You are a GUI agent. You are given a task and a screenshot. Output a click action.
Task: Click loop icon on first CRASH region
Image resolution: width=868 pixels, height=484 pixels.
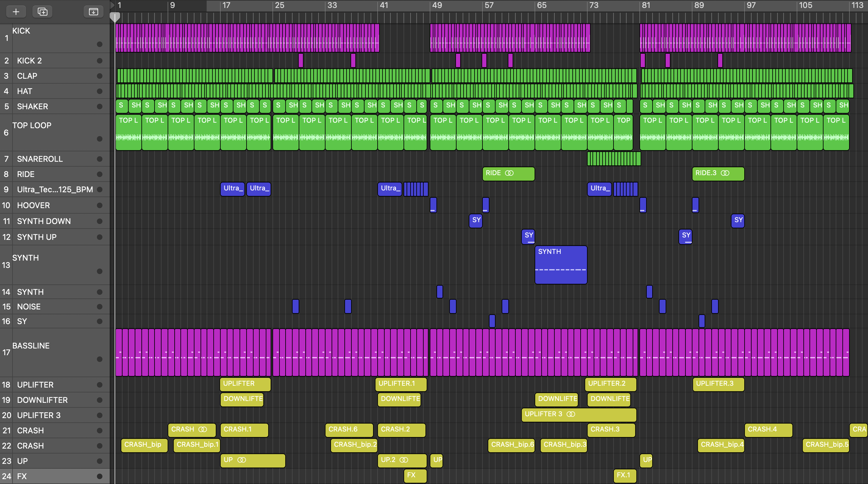pyautogui.click(x=202, y=429)
